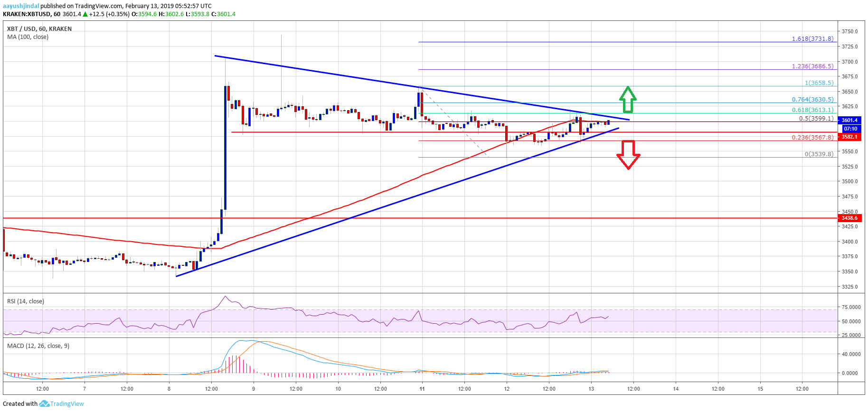Click the H:3602.6 high price value
Screen dimensions: 868x412
pyautogui.click(x=171, y=14)
